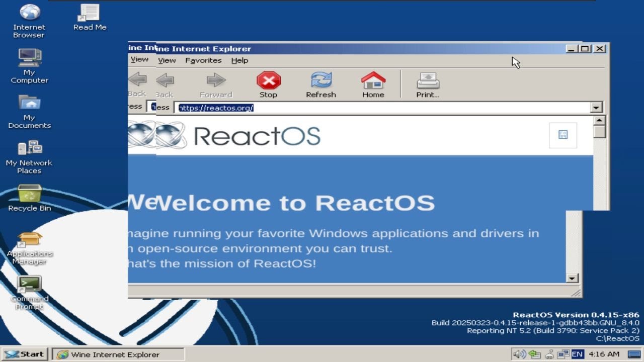This screenshot has width=644, height=362.
Task: Open the Start menu
Action: pyautogui.click(x=25, y=354)
